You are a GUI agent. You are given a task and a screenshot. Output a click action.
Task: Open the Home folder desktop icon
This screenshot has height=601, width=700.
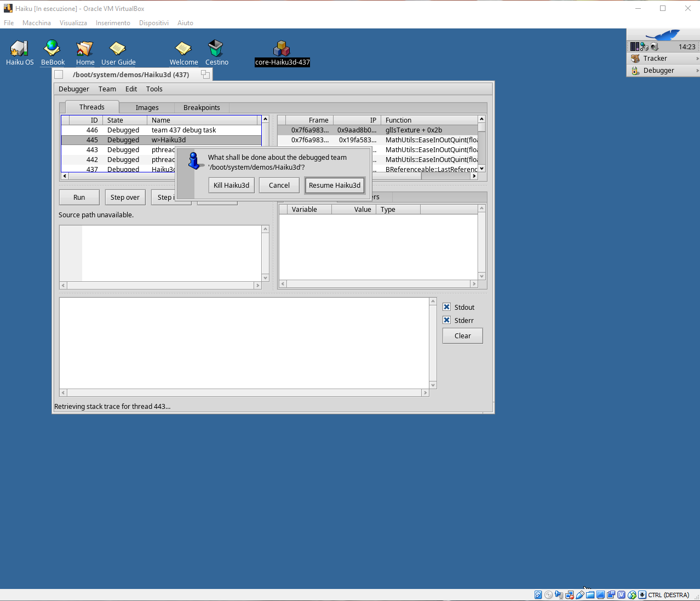pos(85,48)
